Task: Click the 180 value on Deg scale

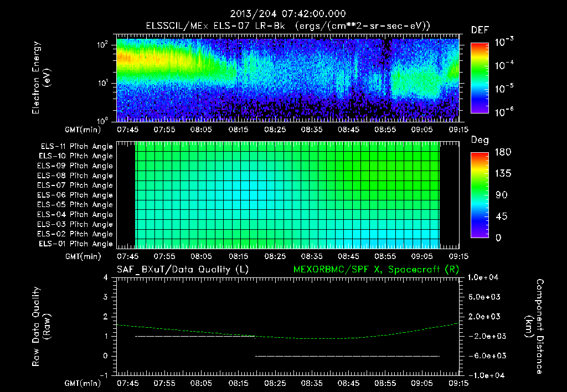Action: (503, 152)
